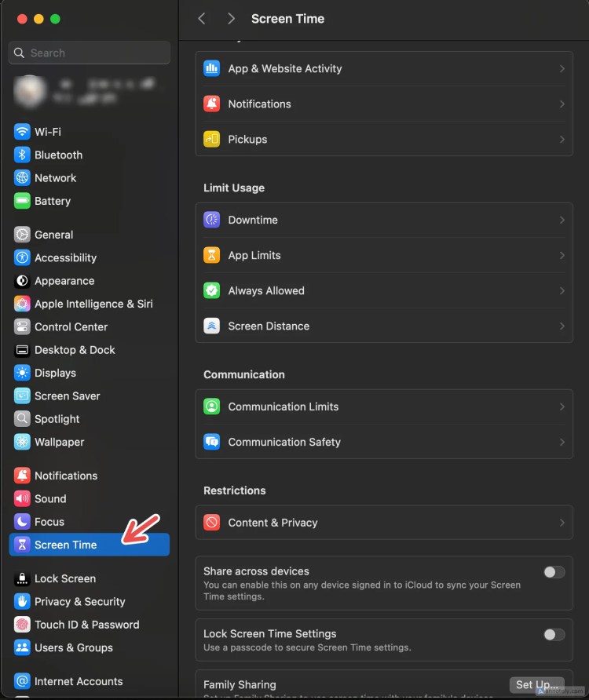Select the Control Center icon
The width and height of the screenshot is (589, 700).
tap(22, 326)
